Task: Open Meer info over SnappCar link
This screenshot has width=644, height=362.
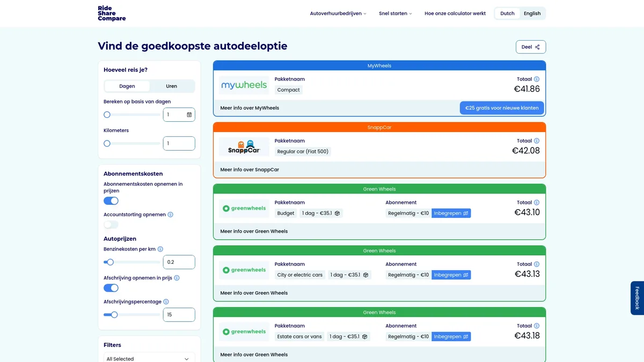Action: click(250, 169)
